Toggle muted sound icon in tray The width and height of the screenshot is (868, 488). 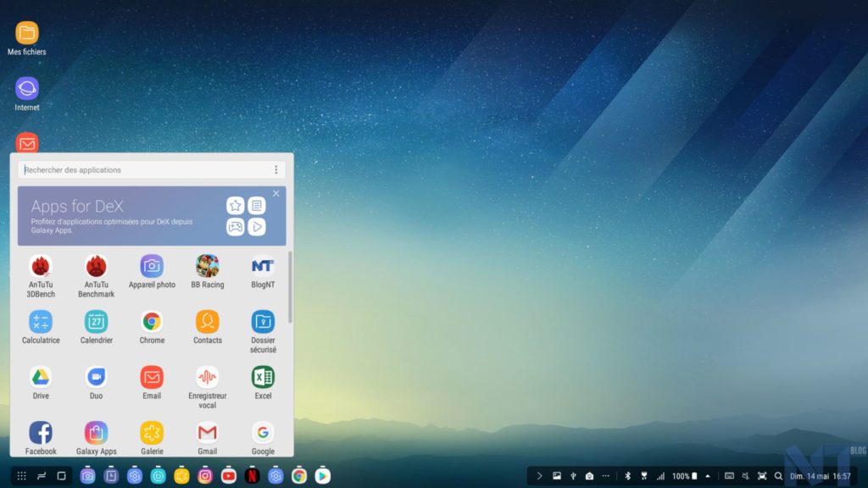746,476
